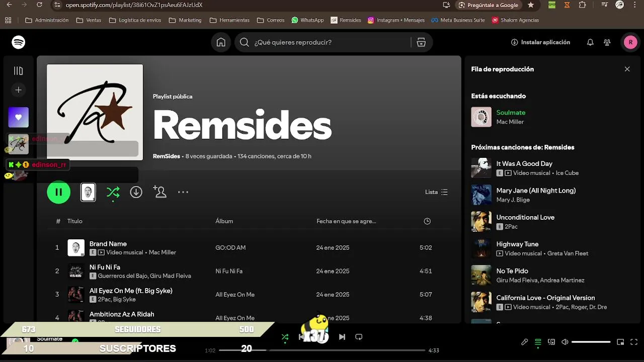Sort by Álbum column header
Viewport: 644px width, 362px height.
(224, 221)
